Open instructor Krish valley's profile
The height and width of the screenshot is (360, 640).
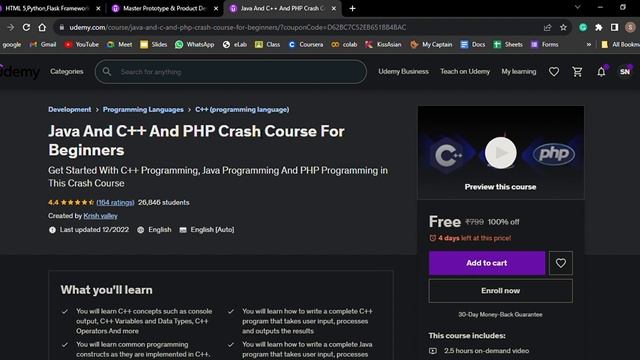(100, 216)
